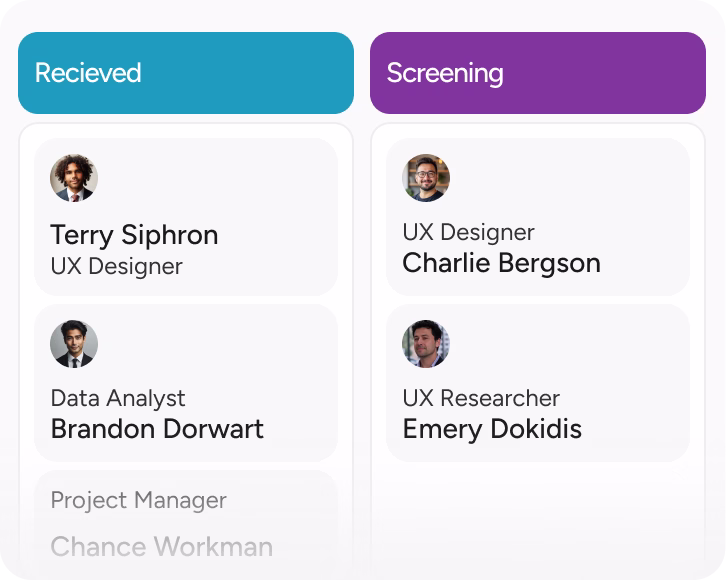Image resolution: width=726 pixels, height=580 pixels.
Task: Select the Recieved column header
Action: point(186,73)
